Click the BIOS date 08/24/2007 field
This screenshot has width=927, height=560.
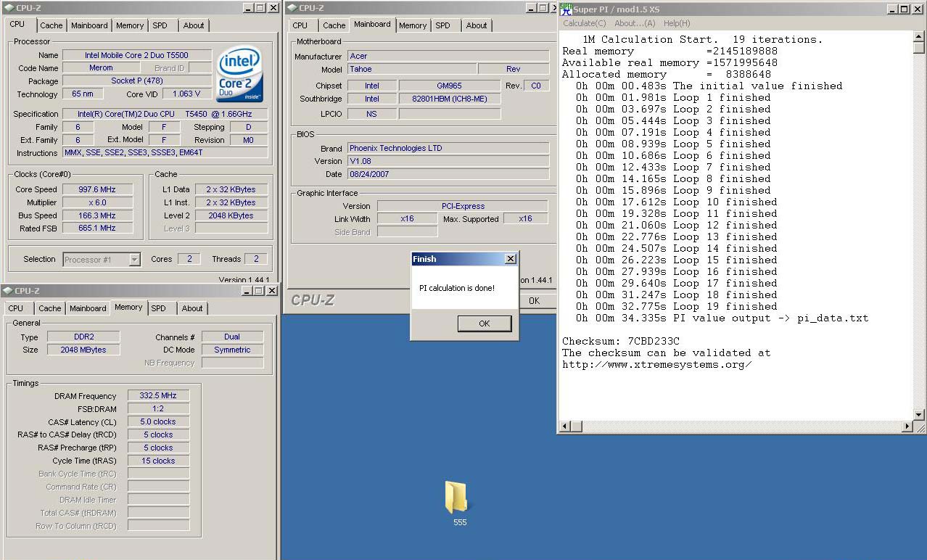[448, 174]
